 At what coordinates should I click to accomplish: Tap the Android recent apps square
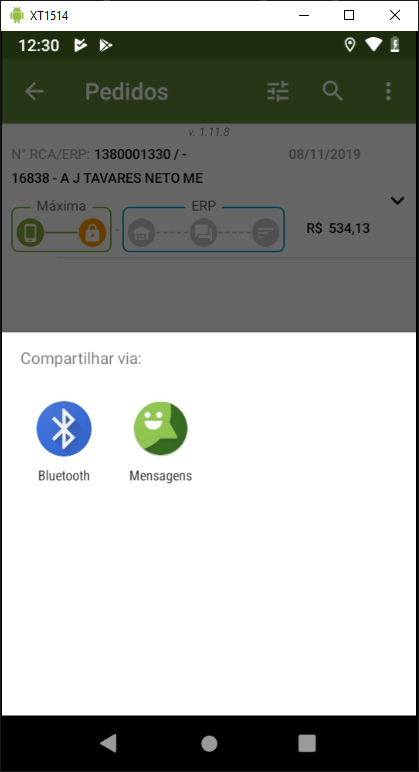tap(307, 743)
